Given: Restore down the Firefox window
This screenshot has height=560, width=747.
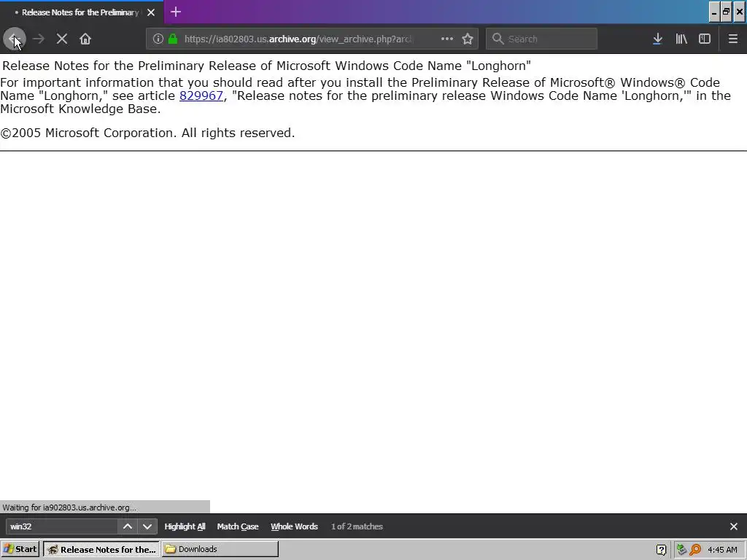Looking at the screenshot, I should click(x=727, y=12).
